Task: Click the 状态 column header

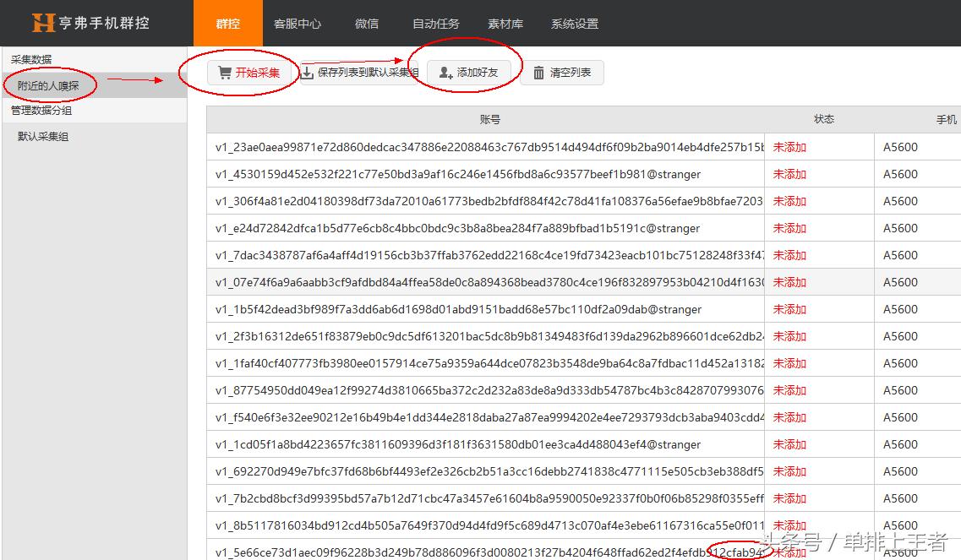Action: point(824,119)
